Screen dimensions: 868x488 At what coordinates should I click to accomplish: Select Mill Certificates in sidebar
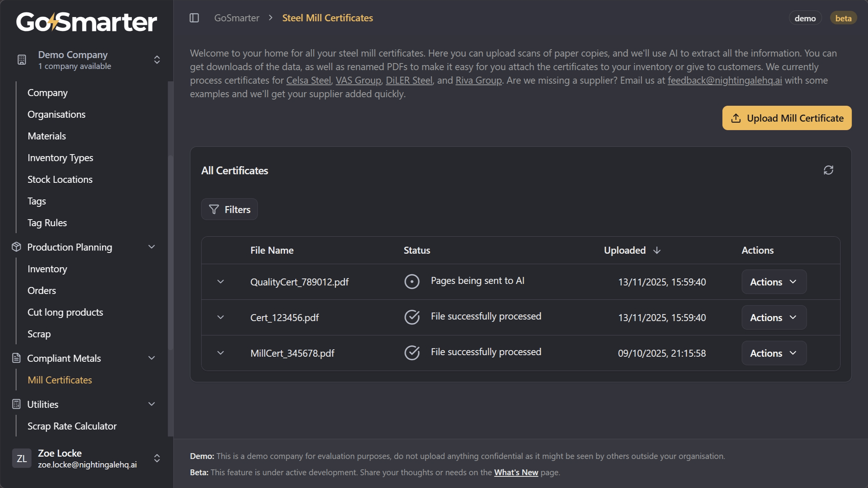pyautogui.click(x=60, y=380)
